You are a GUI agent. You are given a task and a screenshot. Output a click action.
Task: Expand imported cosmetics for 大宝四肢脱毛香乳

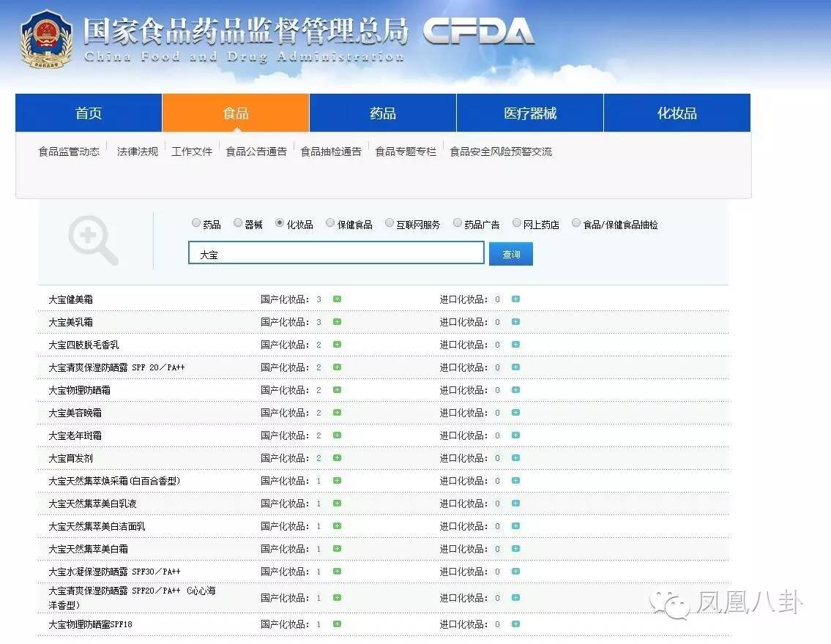point(515,345)
